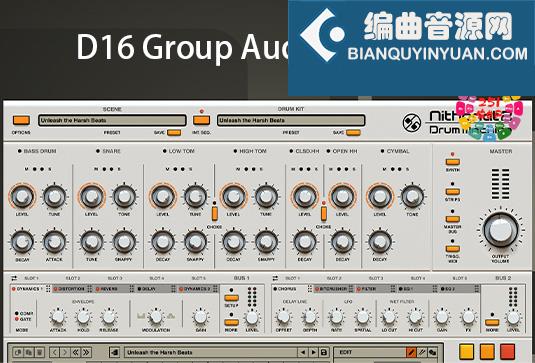The width and height of the screenshot is (535, 363).
Task: Select the Gate mode radio light
Action: pos(17,319)
